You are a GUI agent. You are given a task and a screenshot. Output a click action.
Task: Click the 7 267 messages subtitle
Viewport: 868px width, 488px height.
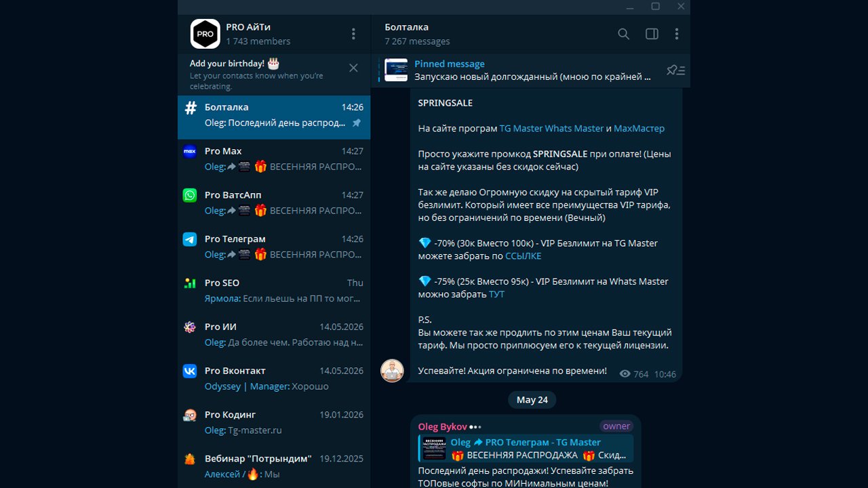click(417, 41)
